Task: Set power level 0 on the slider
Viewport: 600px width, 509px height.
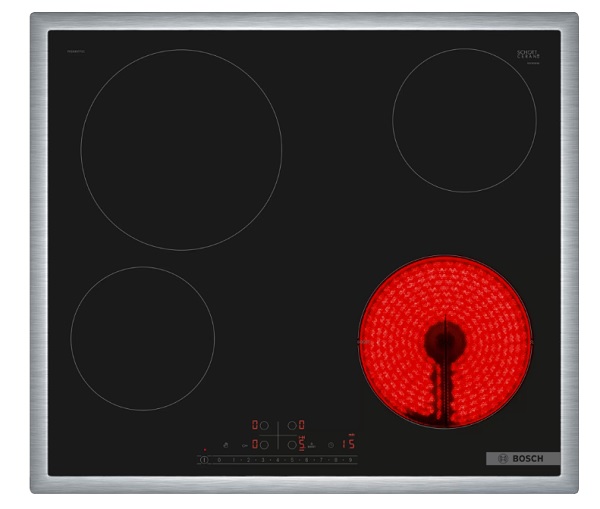Action: (219, 460)
